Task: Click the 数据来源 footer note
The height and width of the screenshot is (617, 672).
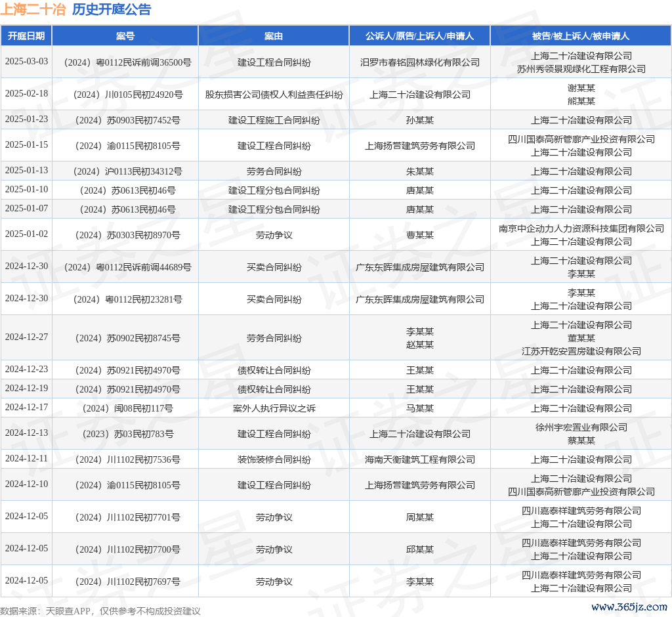Action: [100, 611]
